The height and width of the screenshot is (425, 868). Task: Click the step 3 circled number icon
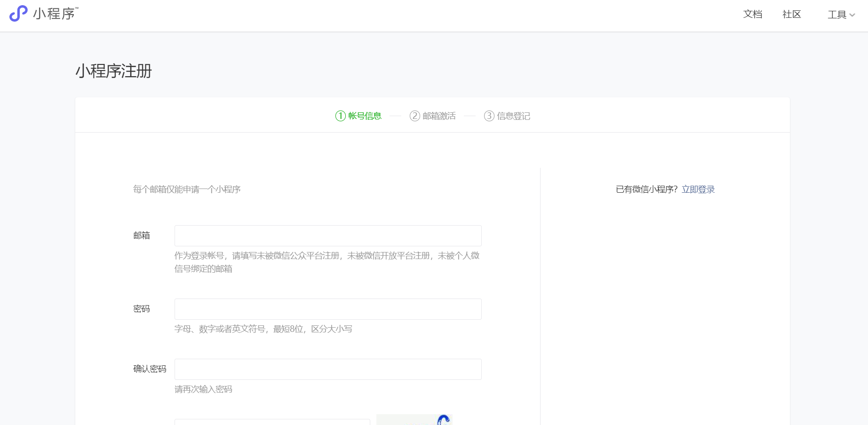tap(489, 116)
